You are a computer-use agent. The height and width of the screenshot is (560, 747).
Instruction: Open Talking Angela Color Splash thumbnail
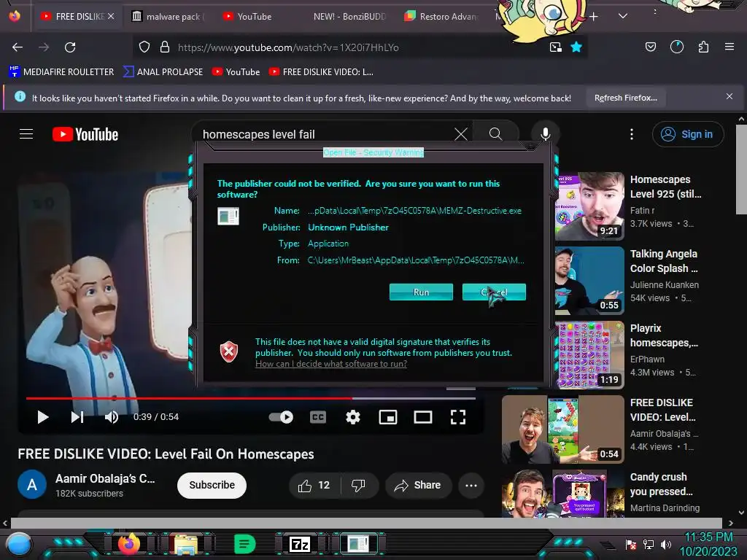point(589,281)
